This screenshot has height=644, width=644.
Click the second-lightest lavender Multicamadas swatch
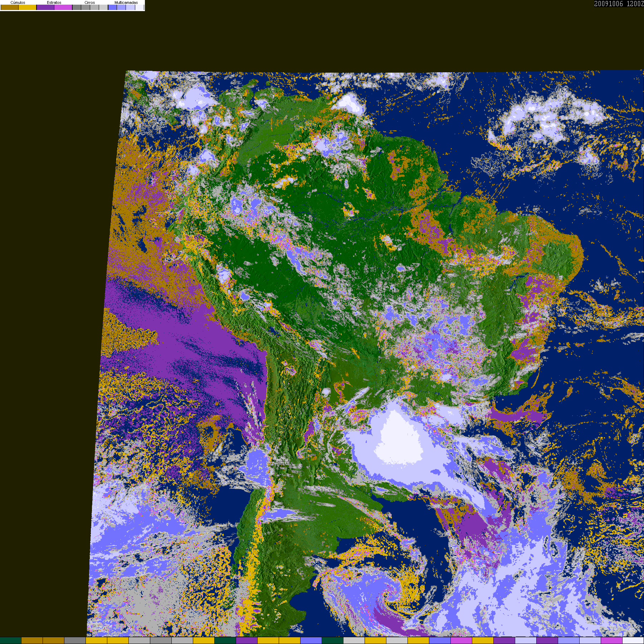point(130,7)
